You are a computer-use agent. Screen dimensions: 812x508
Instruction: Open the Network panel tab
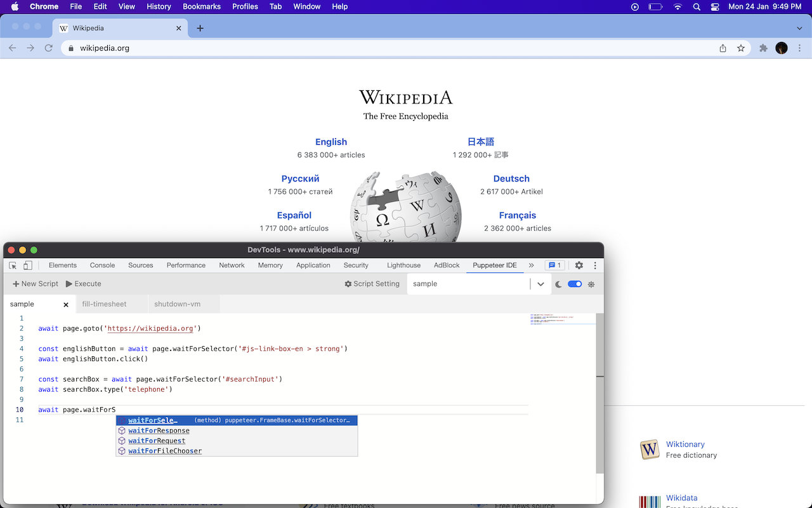[232, 265]
